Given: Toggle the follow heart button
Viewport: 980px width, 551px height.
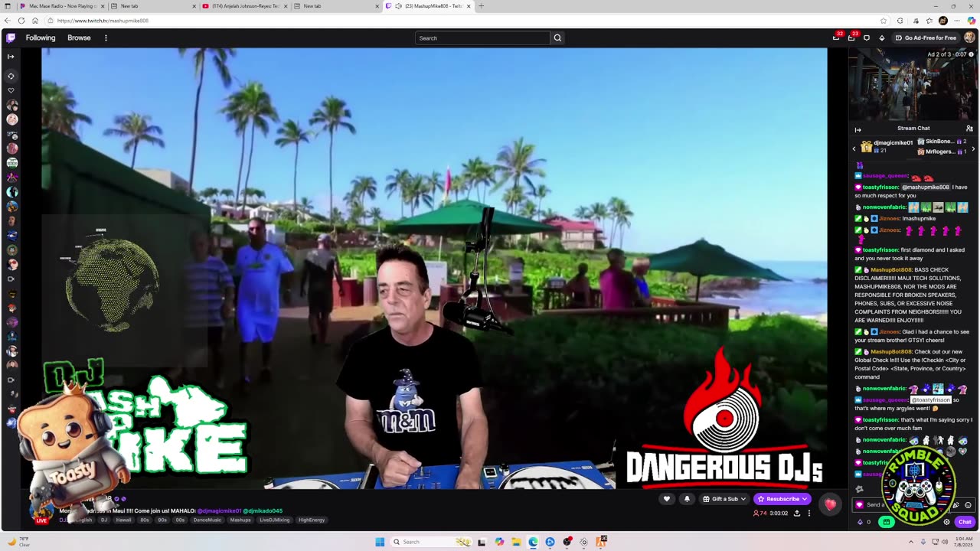Looking at the screenshot, I should (667, 499).
